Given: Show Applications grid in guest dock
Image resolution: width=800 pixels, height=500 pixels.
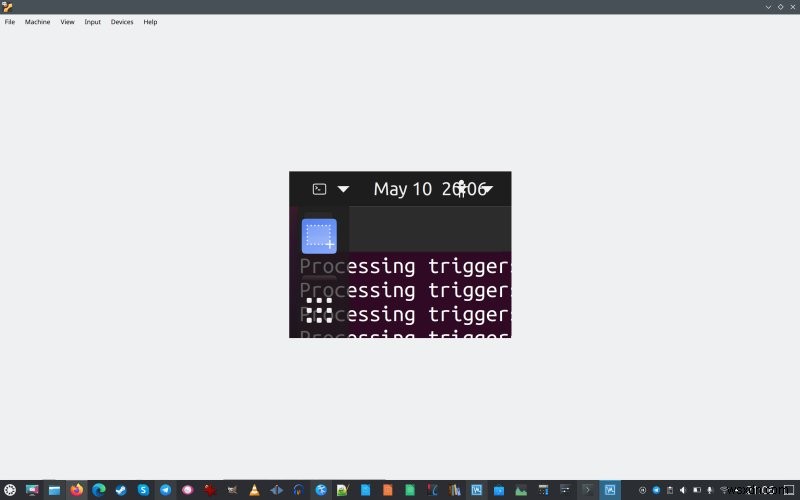Looking at the screenshot, I should tap(319, 310).
